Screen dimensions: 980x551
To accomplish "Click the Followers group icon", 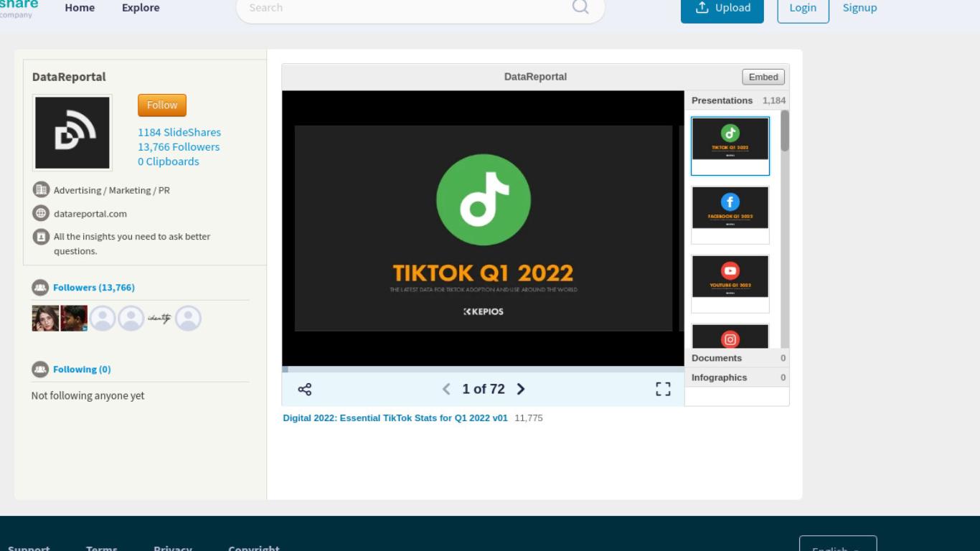I will tap(40, 287).
